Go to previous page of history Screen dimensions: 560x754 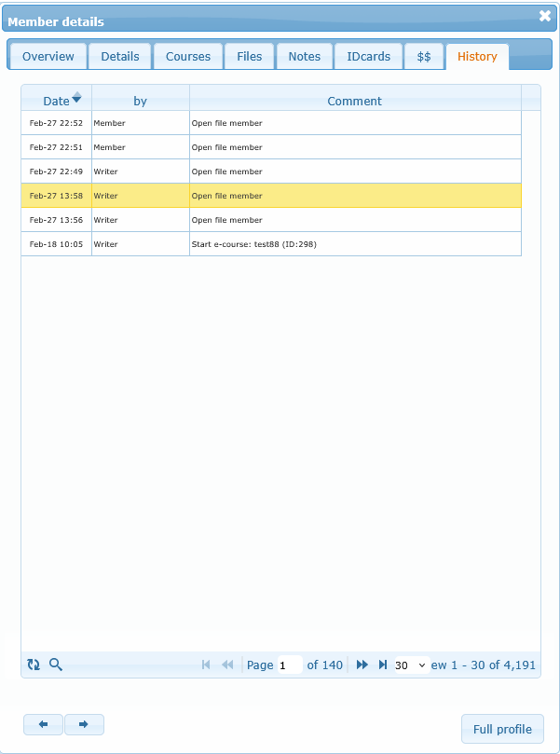(x=227, y=665)
